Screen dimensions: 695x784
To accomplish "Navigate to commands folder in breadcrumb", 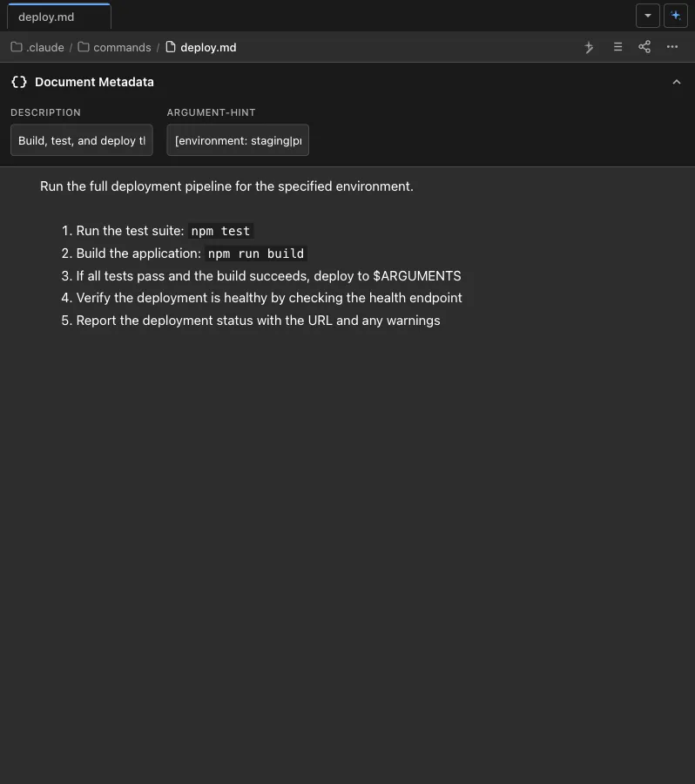I will coord(122,47).
